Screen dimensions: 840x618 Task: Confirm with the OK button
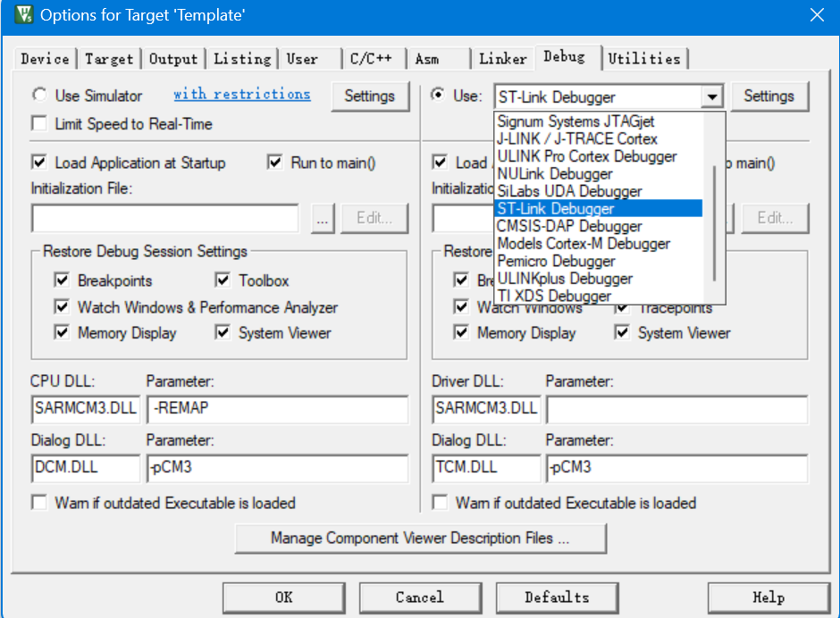[x=284, y=597]
